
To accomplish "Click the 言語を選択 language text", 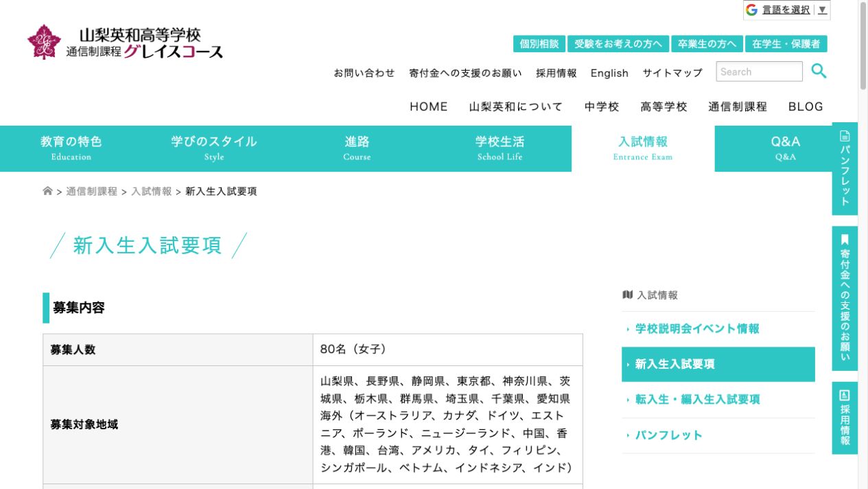I will click(x=786, y=10).
